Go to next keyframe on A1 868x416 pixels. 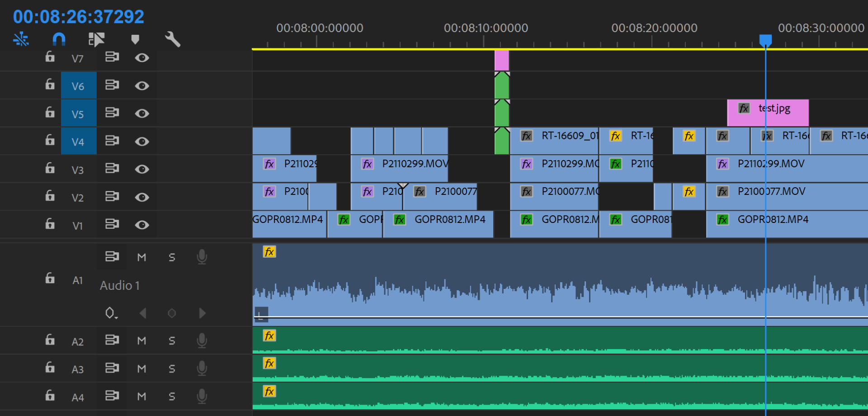click(202, 313)
